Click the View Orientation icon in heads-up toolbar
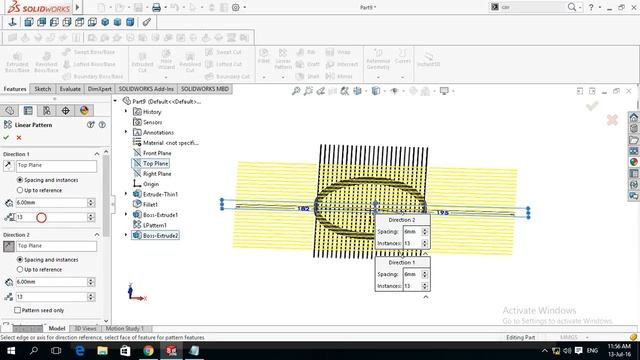 pyautogui.click(x=357, y=91)
